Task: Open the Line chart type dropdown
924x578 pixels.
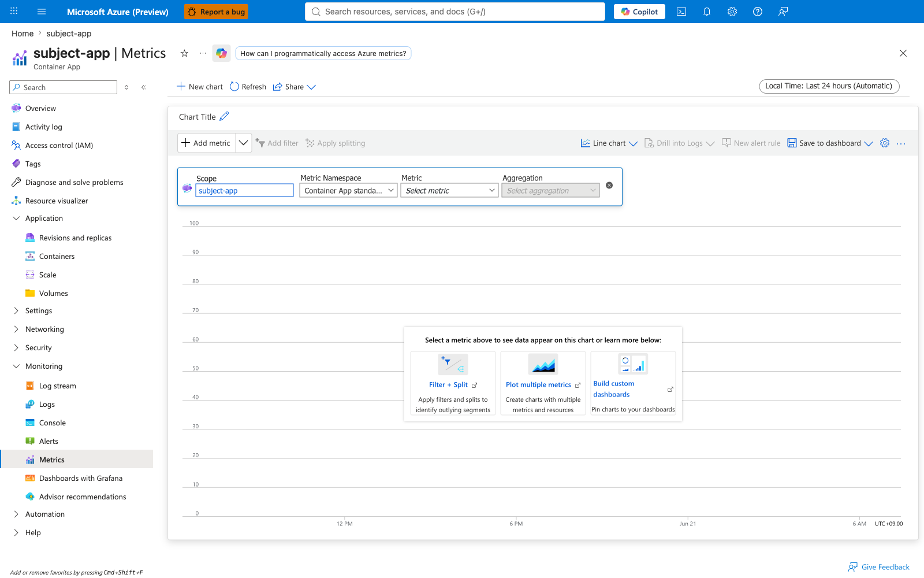Action: (x=609, y=143)
